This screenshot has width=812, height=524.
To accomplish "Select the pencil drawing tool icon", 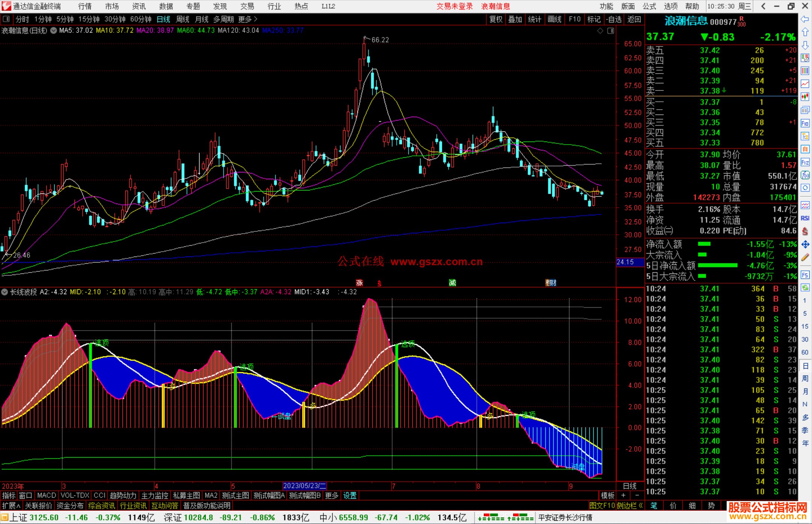I will pyautogui.click(x=805, y=257).
